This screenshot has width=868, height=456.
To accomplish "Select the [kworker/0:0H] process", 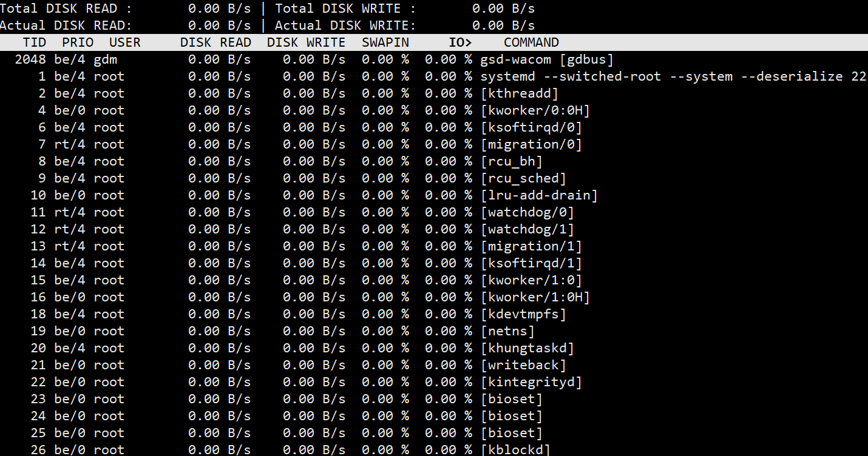I will 535,110.
